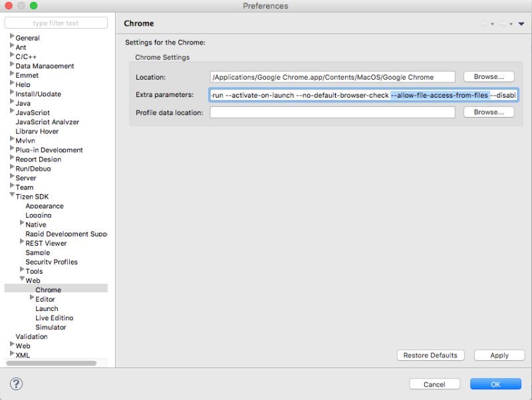Select the Chrome tree item

(48, 290)
